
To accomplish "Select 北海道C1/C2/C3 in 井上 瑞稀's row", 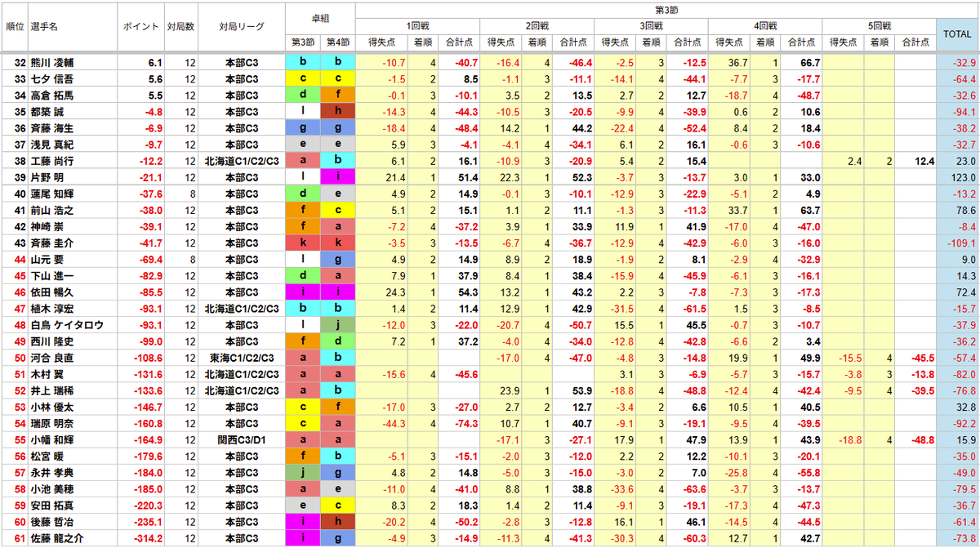I will coord(242,390).
